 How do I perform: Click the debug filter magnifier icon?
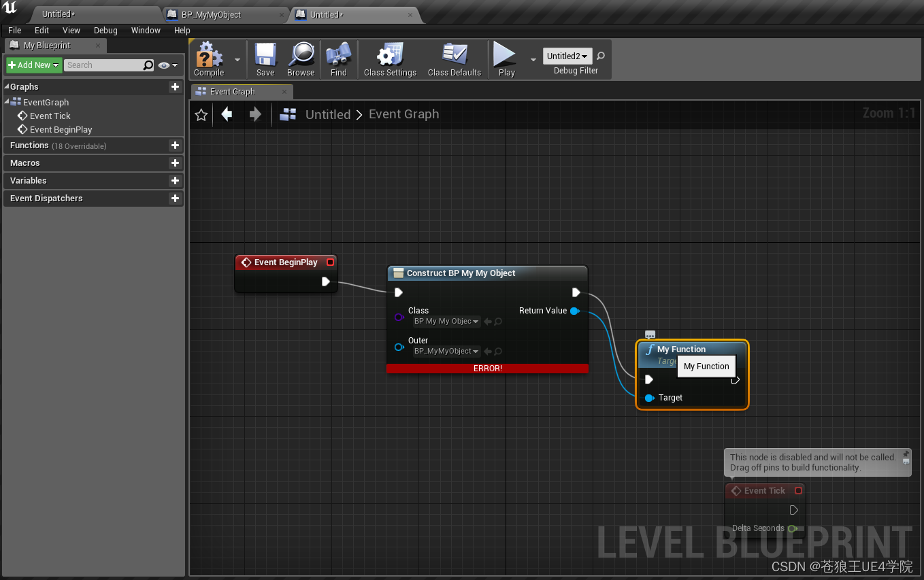(x=601, y=56)
